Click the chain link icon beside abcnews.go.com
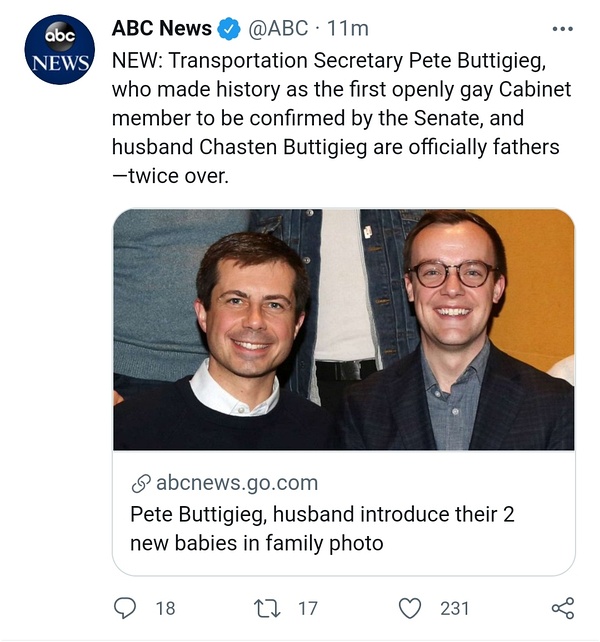 point(141,484)
